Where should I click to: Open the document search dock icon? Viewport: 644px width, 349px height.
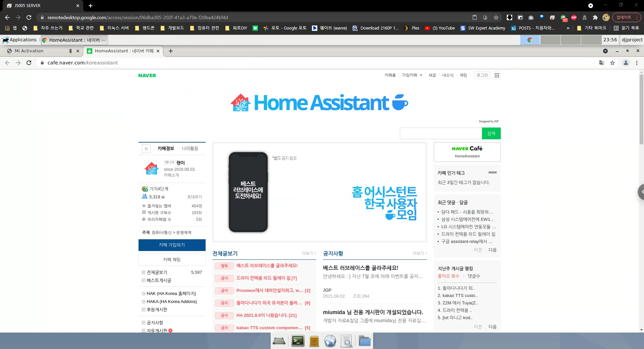tap(346, 341)
